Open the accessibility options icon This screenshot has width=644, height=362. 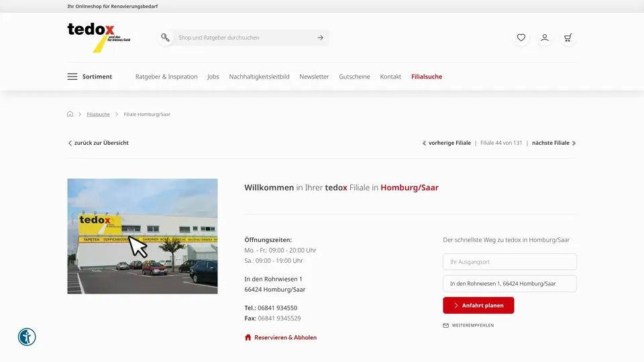coord(27,337)
